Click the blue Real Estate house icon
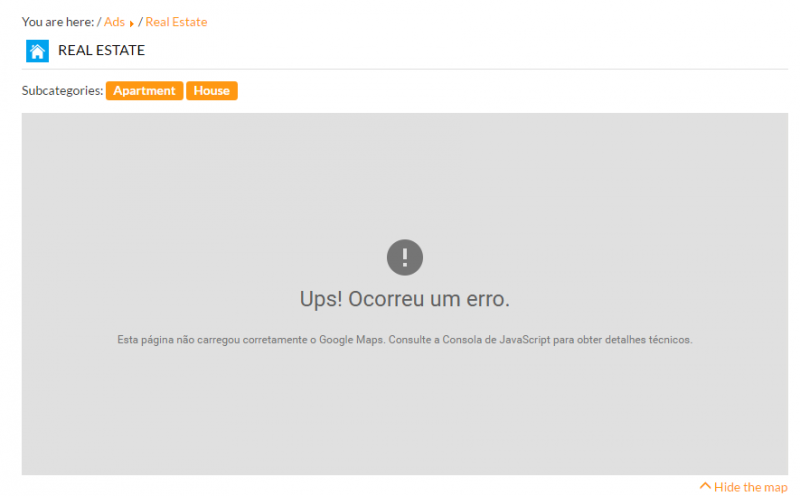Screen dimensions: 800x496 (x=37, y=51)
